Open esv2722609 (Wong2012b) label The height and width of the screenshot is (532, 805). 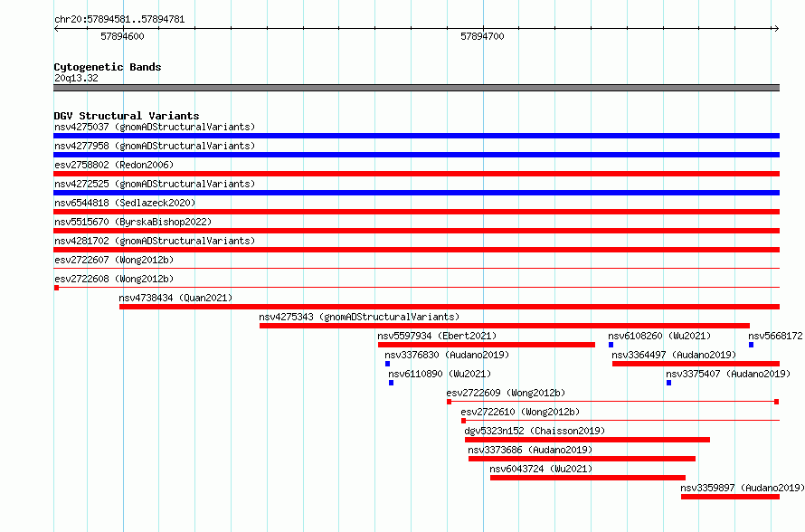click(x=506, y=393)
